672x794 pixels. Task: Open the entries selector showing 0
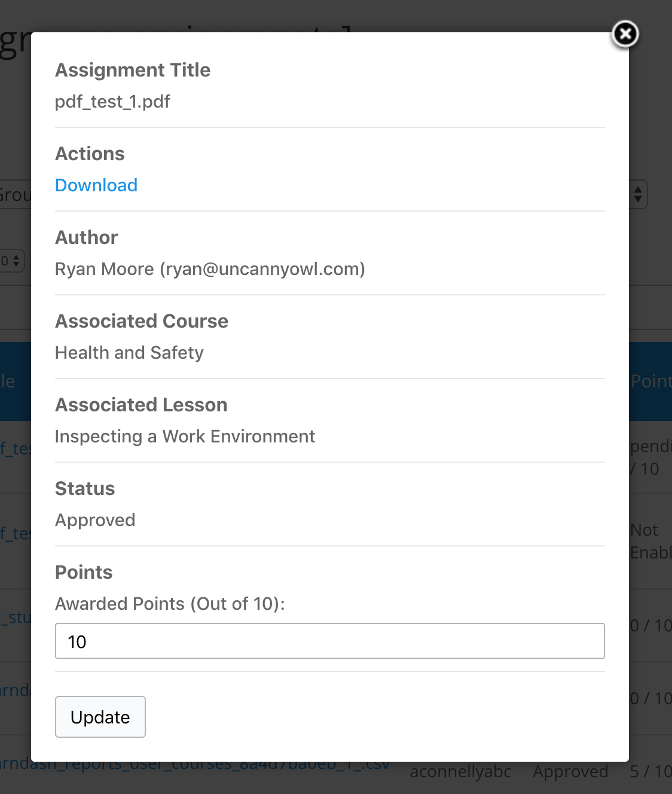pos(11,261)
